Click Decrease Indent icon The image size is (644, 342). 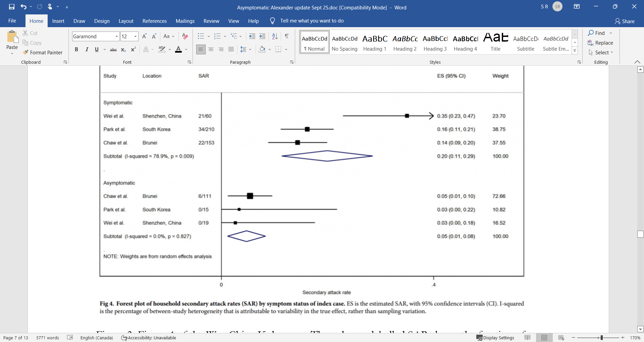coord(252,36)
